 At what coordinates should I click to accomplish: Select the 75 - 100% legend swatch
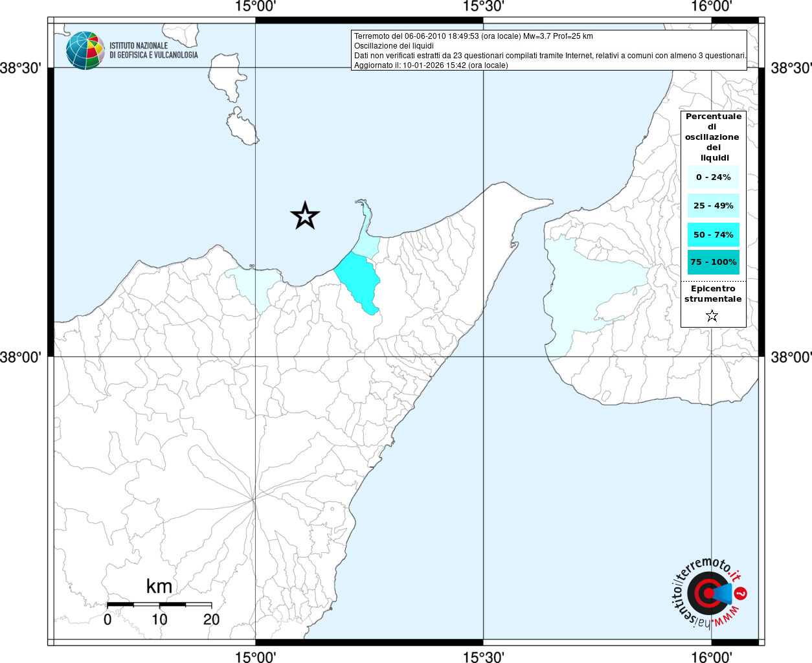(x=714, y=262)
